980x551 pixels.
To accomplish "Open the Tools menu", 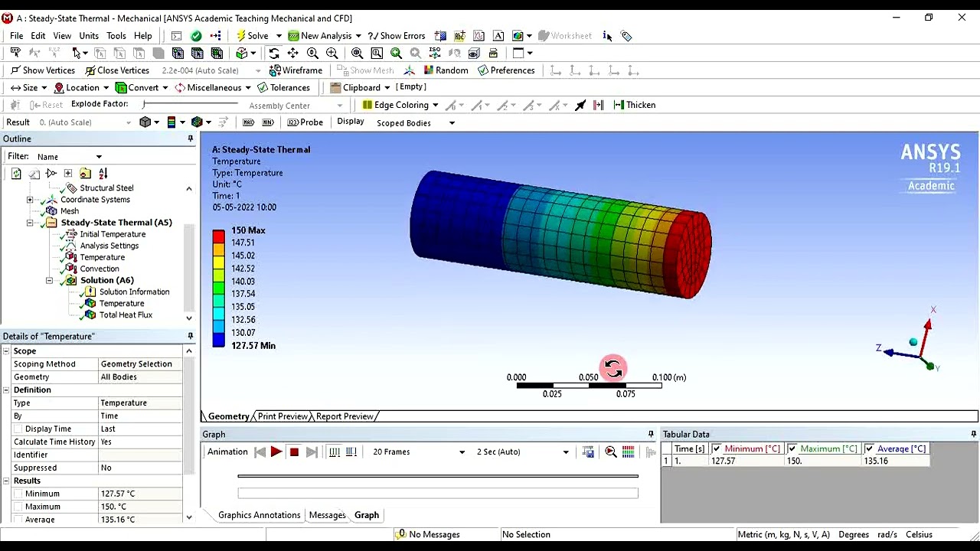I will coord(116,35).
